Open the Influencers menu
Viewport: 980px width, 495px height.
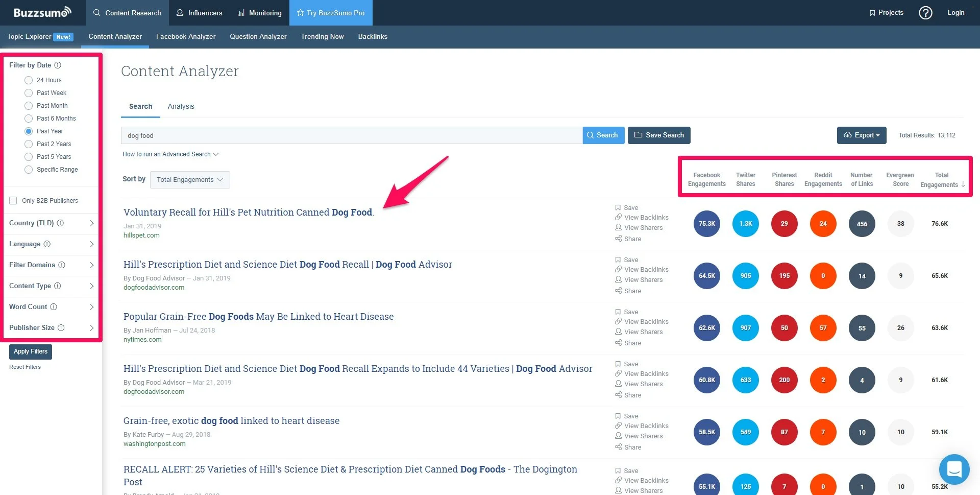(x=199, y=13)
